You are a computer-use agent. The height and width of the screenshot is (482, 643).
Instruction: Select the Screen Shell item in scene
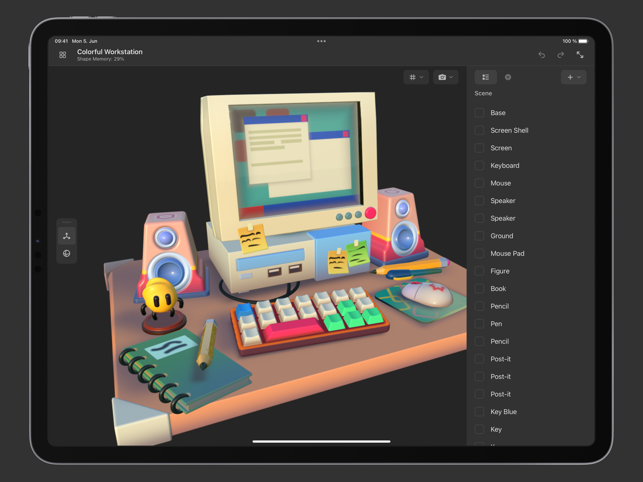click(509, 131)
